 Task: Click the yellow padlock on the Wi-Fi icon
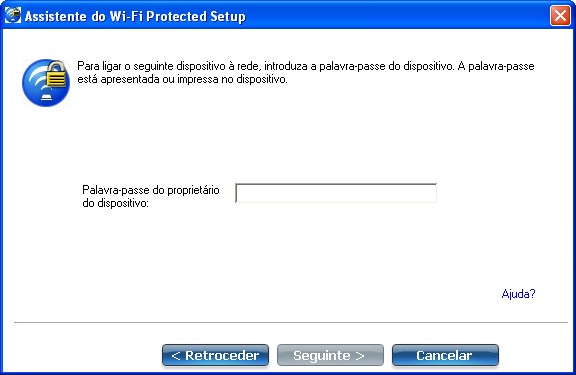[57, 74]
